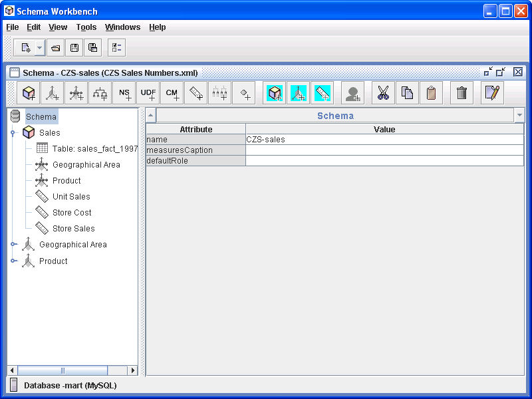The width and height of the screenshot is (532, 399).
Task: Click the UDF add user function icon
Action: coord(148,92)
